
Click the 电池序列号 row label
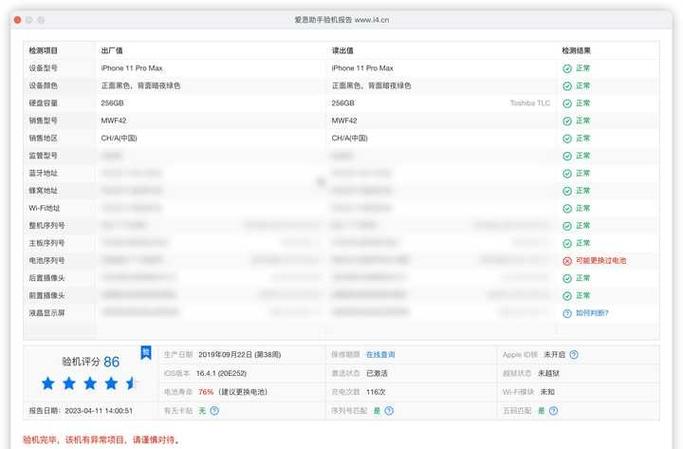click(47, 260)
